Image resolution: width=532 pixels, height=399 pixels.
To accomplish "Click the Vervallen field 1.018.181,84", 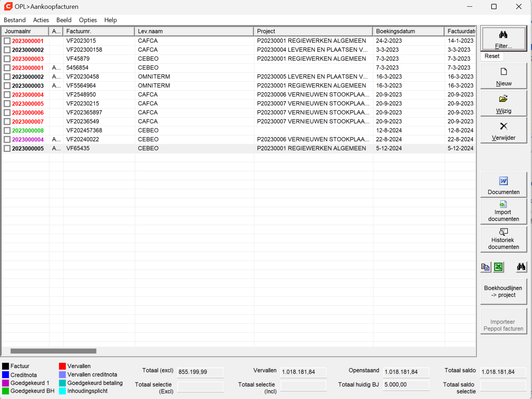I will tap(303, 372).
